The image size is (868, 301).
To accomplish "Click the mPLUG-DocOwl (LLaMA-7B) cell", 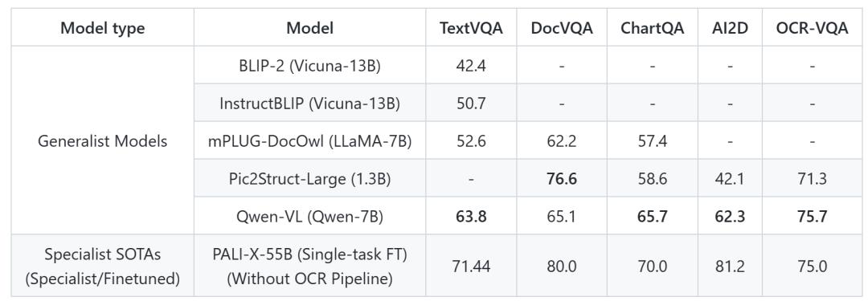I will (x=310, y=140).
